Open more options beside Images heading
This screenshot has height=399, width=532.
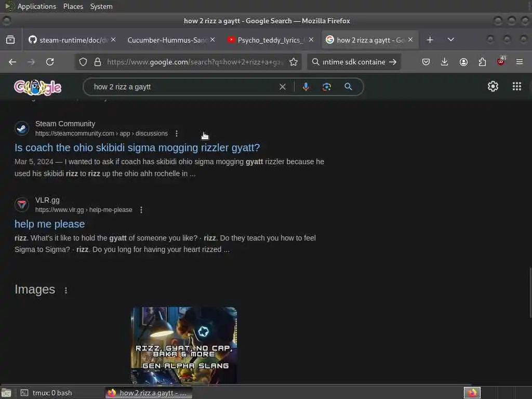pos(66,290)
